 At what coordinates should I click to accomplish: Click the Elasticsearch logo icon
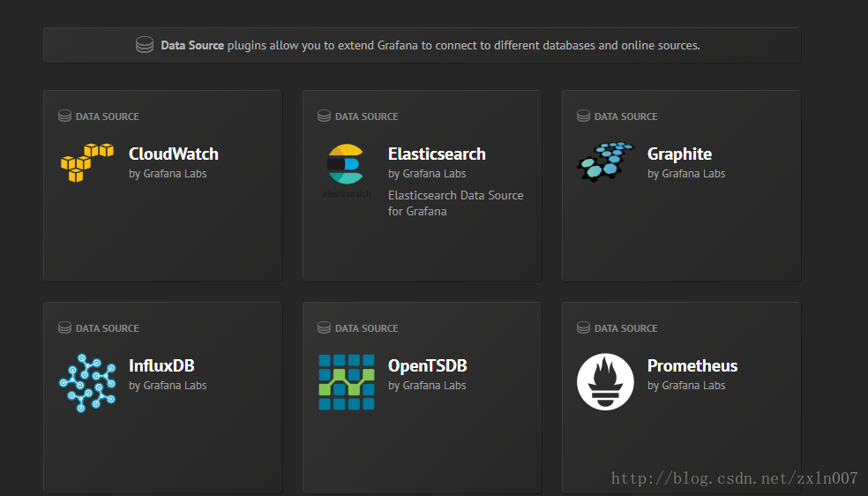point(347,170)
